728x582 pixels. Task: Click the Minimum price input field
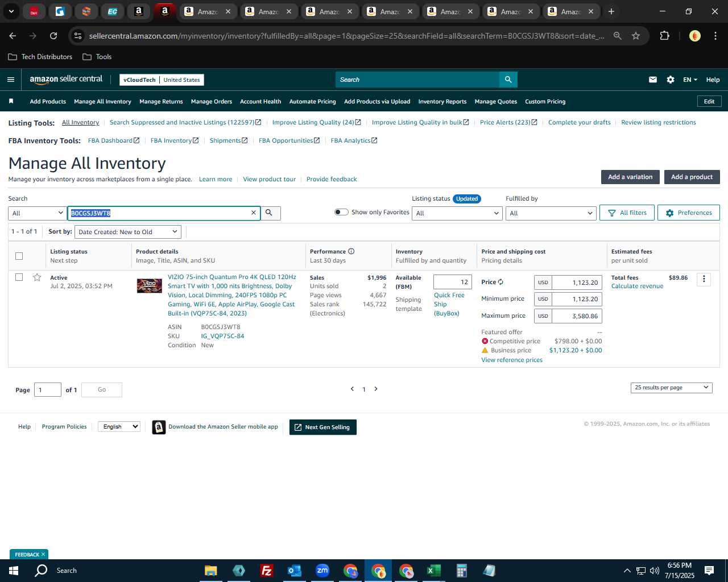pyautogui.click(x=577, y=299)
